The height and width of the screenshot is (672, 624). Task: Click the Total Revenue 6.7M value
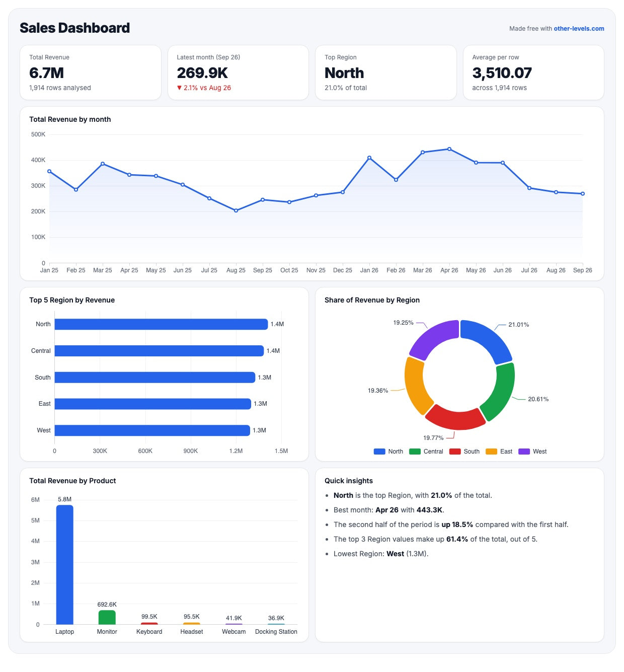[x=46, y=73]
